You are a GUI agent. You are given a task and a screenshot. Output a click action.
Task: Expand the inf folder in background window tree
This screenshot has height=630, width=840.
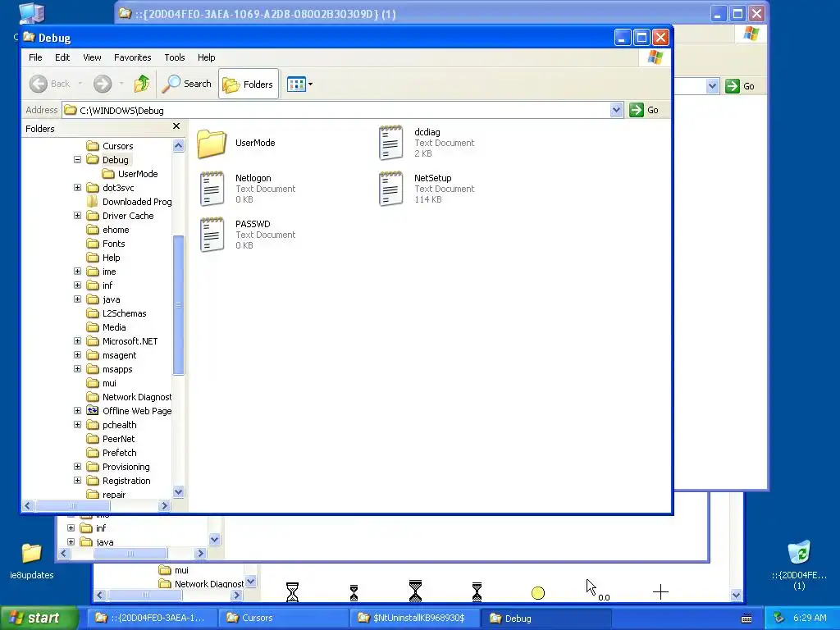(71, 527)
